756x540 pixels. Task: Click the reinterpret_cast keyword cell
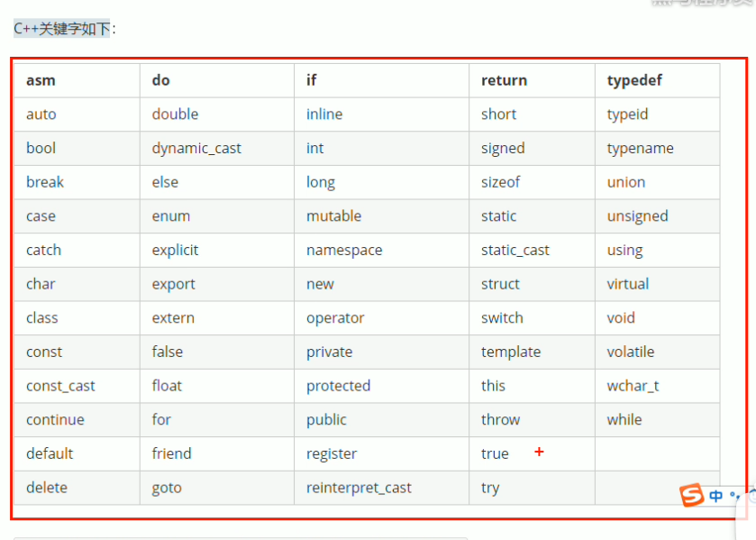tap(381, 488)
